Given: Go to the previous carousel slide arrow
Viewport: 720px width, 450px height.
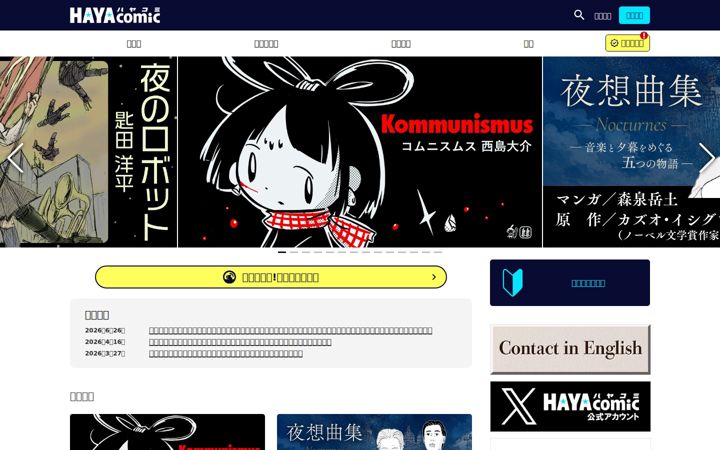Looking at the screenshot, I should (x=15, y=158).
